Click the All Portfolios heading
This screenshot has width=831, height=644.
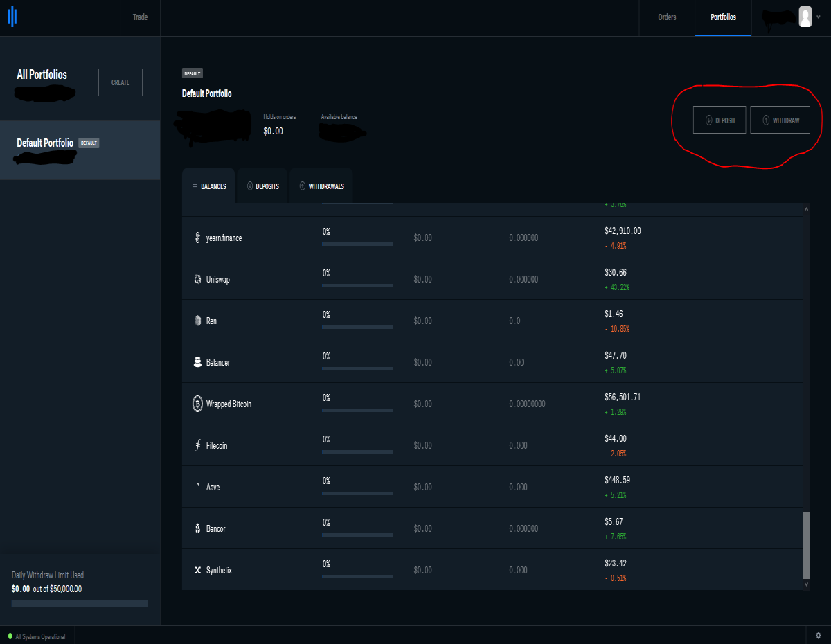42,74
